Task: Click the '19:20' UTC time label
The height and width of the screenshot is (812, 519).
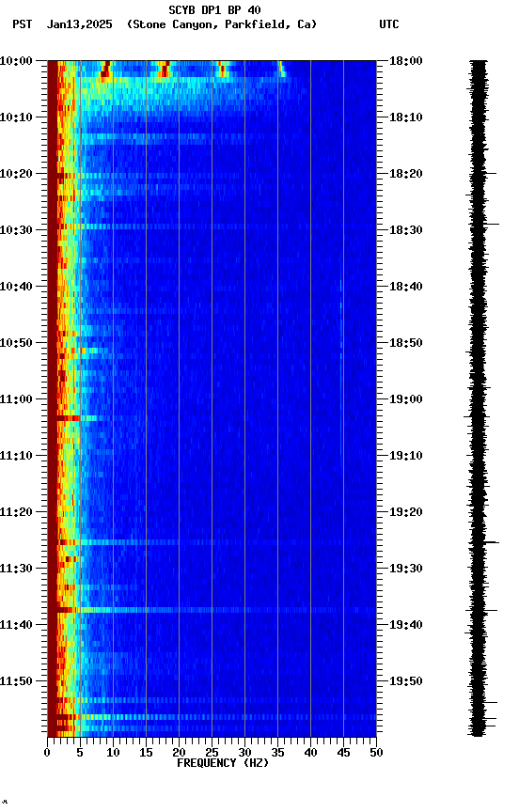Action: click(406, 512)
